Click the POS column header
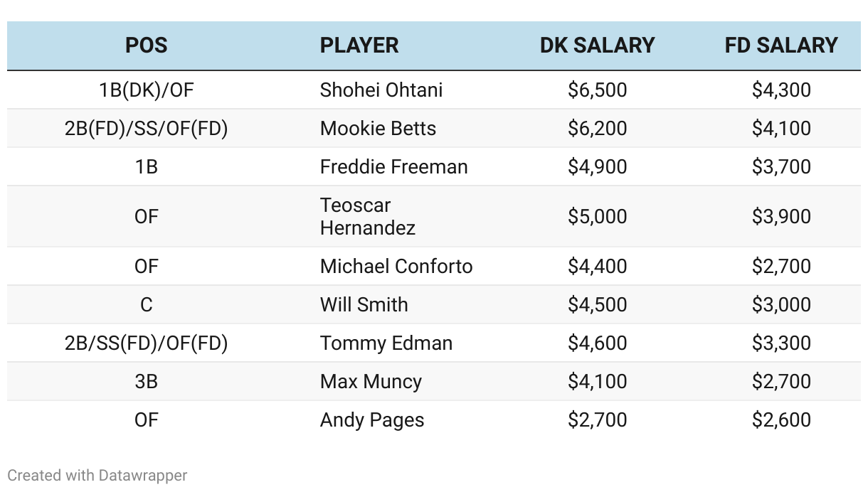 (x=146, y=46)
